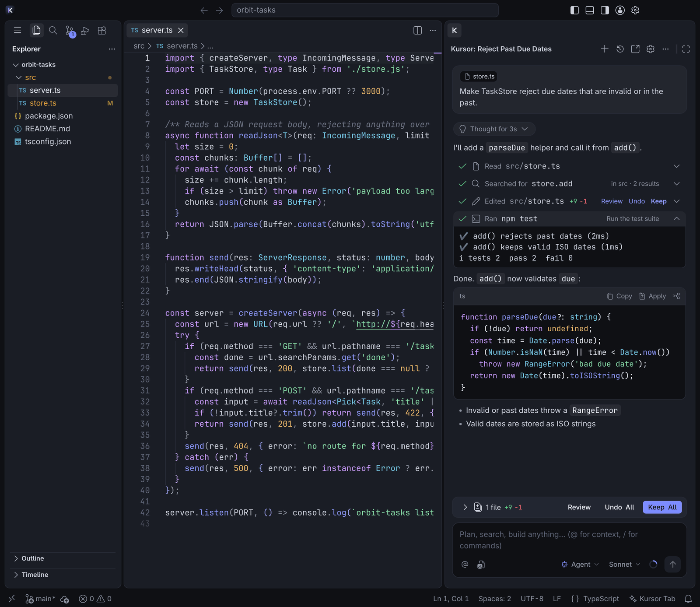Expand the Outline section
700x607 pixels.
(63, 558)
